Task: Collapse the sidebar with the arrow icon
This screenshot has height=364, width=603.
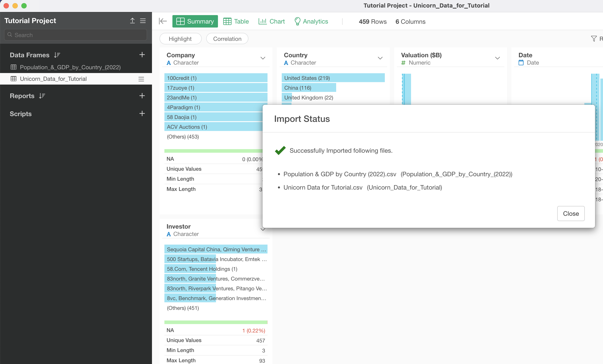Action: tap(163, 21)
